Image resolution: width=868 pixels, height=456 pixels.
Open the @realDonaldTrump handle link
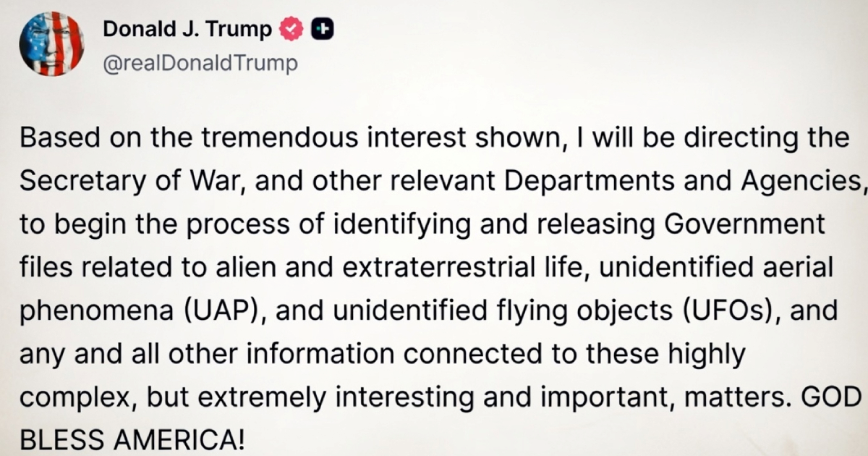click(201, 62)
